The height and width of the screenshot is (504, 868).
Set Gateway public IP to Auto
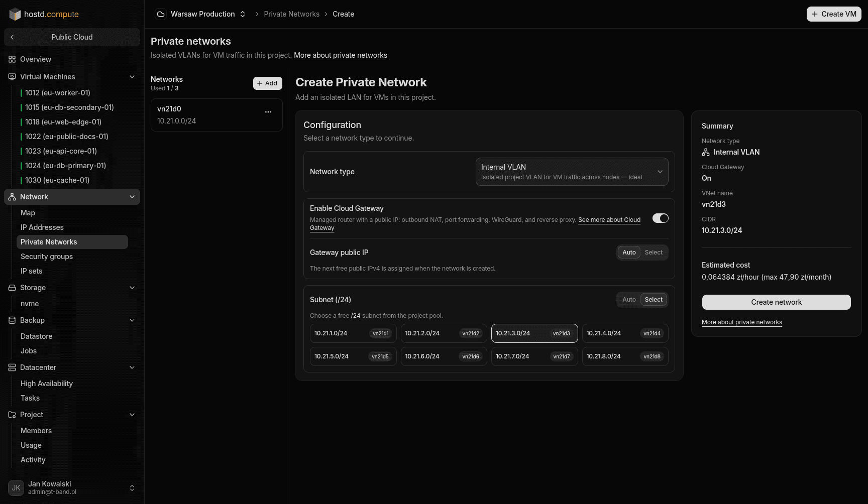point(629,253)
